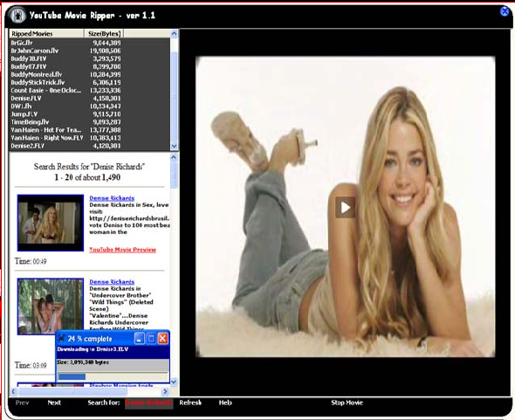The width and height of the screenshot is (515, 420).
Task: Select VanHalen - Right Now.FLV row
Action: click(89, 138)
